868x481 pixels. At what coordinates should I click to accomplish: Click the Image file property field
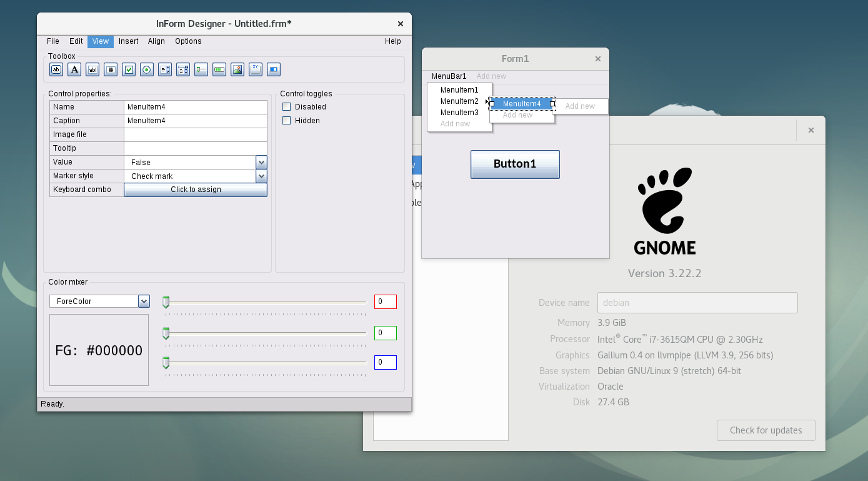(x=196, y=134)
